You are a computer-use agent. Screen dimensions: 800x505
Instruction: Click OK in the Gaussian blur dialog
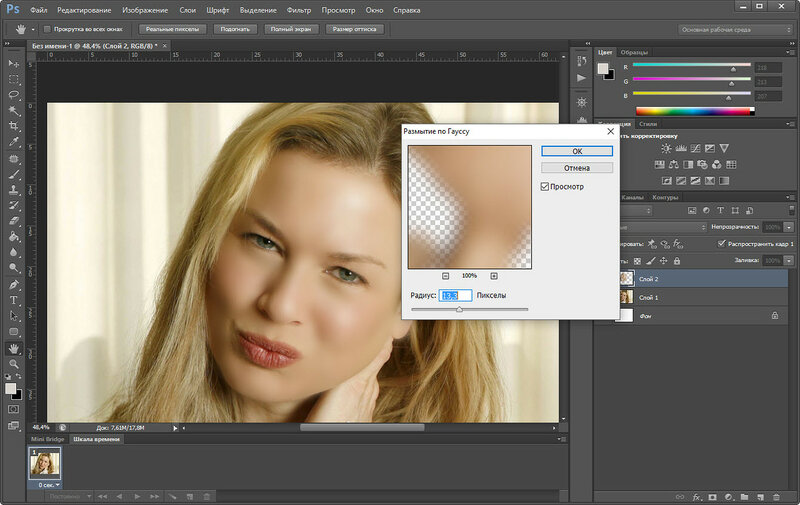click(576, 151)
